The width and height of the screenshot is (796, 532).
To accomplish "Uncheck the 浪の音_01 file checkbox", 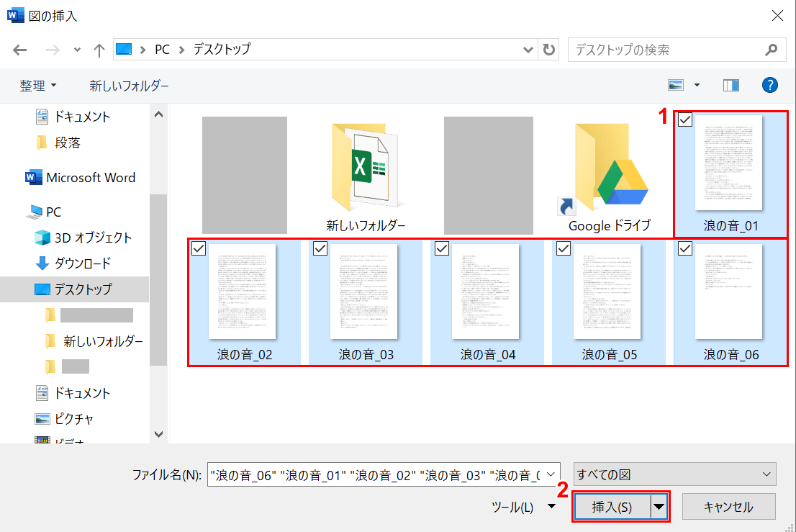I will pyautogui.click(x=686, y=120).
